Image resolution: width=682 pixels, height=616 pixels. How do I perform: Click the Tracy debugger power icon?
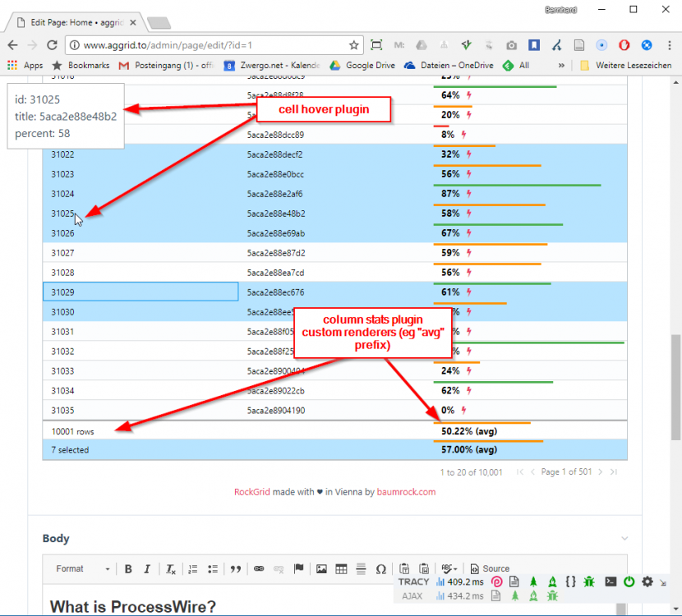[x=629, y=582]
